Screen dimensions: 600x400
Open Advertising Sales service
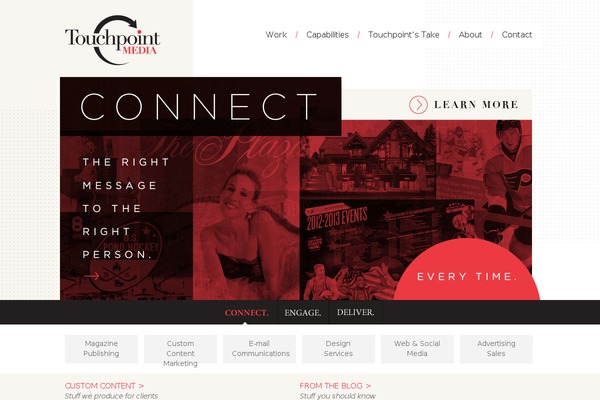[x=496, y=349]
